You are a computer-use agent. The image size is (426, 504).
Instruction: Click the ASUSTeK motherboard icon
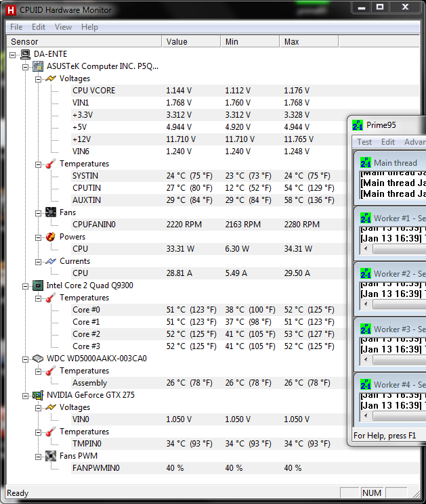38,66
